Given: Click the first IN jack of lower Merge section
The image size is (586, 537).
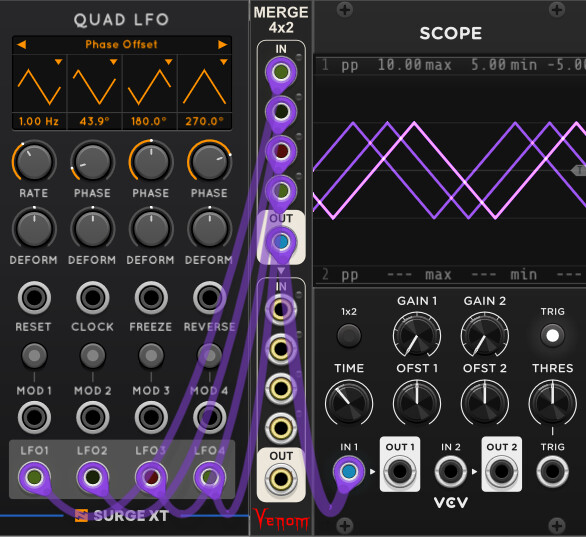Looking at the screenshot, I should click(281, 310).
